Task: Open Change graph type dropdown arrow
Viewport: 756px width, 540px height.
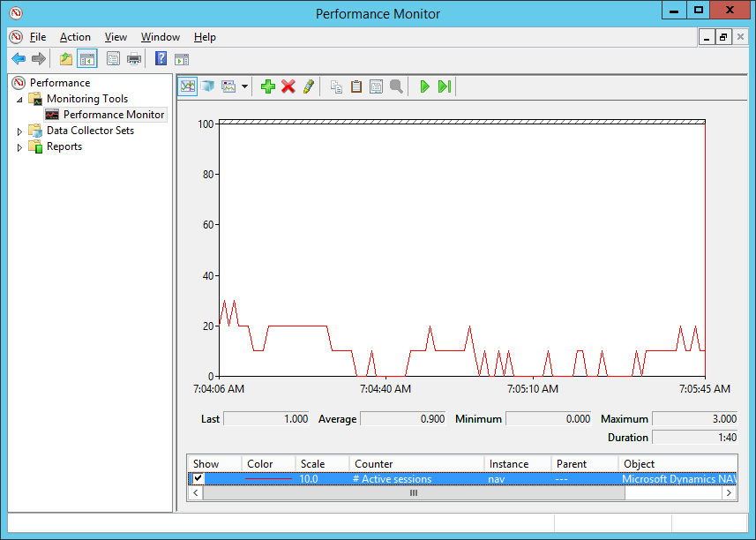Action: tap(244, 86)
